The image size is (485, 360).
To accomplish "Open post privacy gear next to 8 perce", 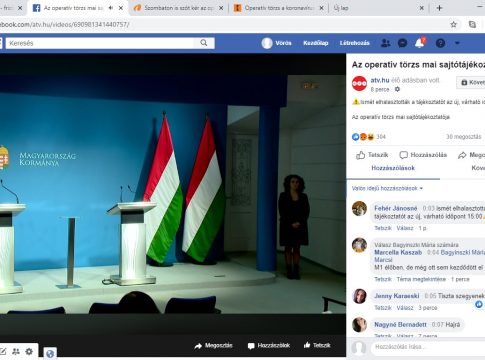I will tap(397, 89).
